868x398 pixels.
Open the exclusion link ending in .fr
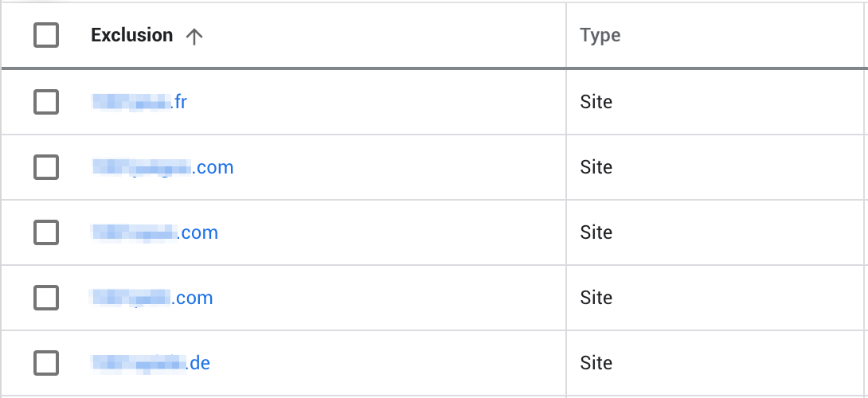pyautogui.click(x=140, y=102)
